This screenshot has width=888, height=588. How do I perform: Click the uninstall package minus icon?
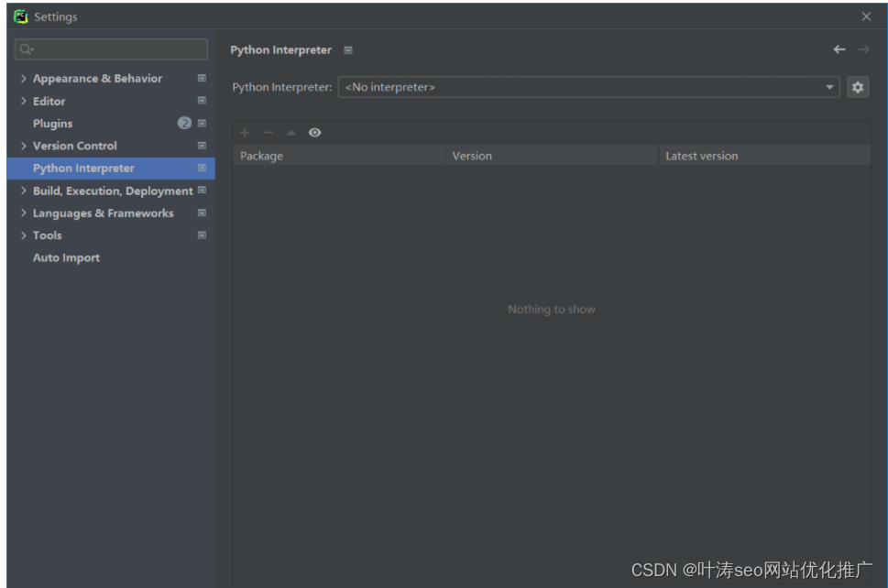pos(267,132)
